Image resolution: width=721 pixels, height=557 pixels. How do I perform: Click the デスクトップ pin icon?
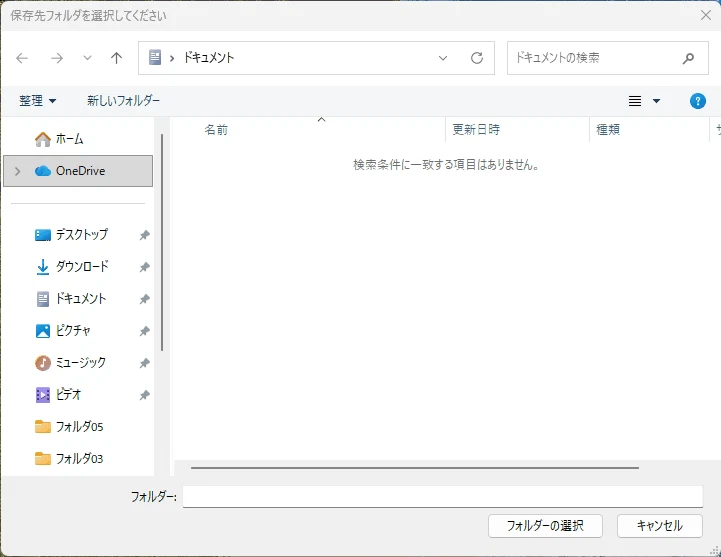pyautogui.click(x=144, y=235)
